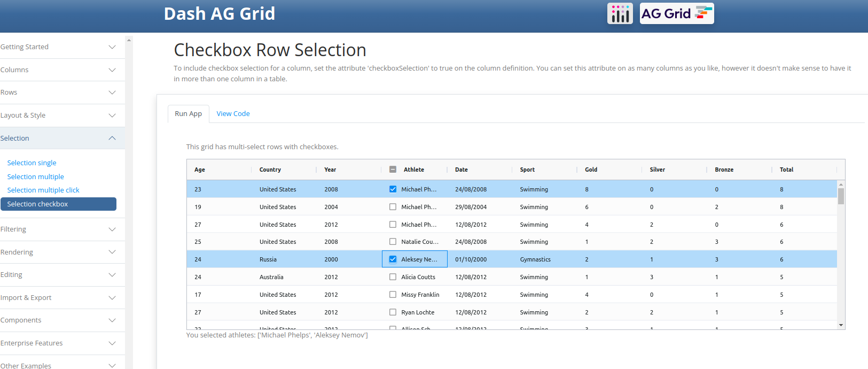Expand the Rendering sidebar section
Image resolution: width=868 pixels, height=369 pixels.
(x=62, y=252)
